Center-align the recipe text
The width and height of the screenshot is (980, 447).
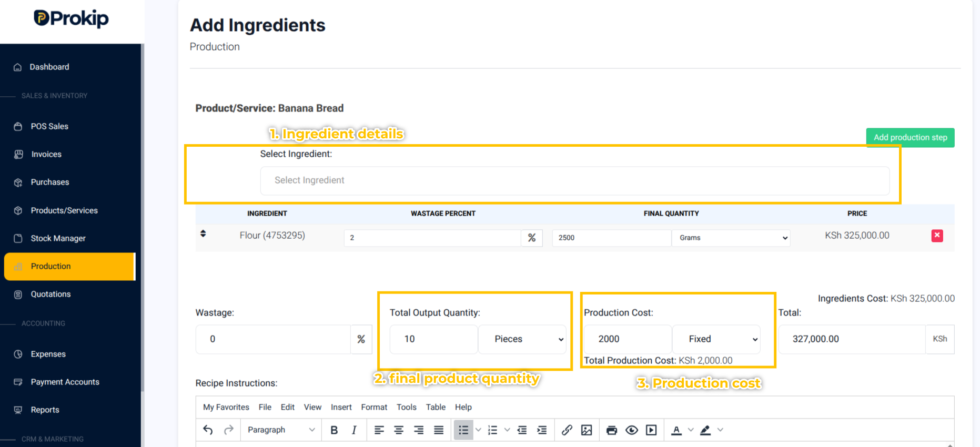pyautogui.click(x=399, y=430)
